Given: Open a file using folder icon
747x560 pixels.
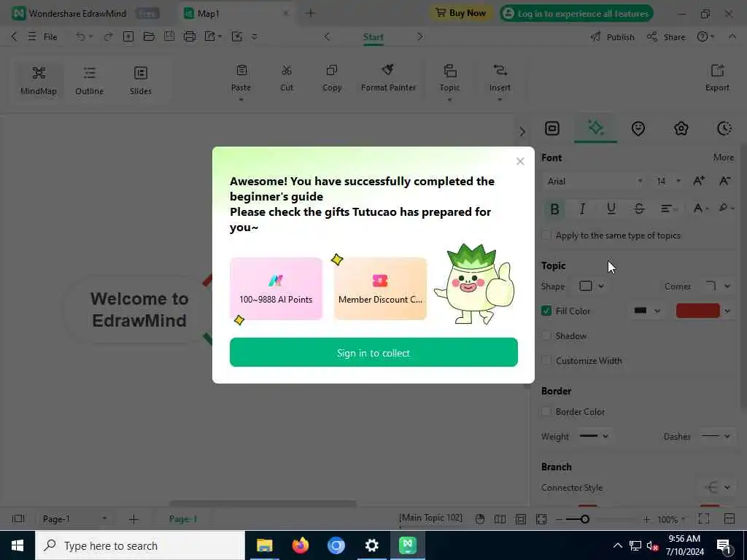Looking at the screenshot, I should tap(149, 36).
